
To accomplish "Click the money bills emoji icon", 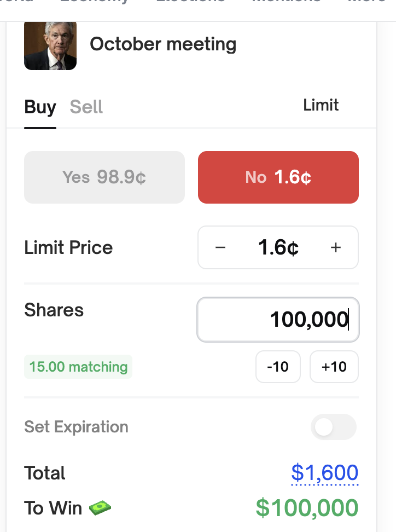I will 100,508.
